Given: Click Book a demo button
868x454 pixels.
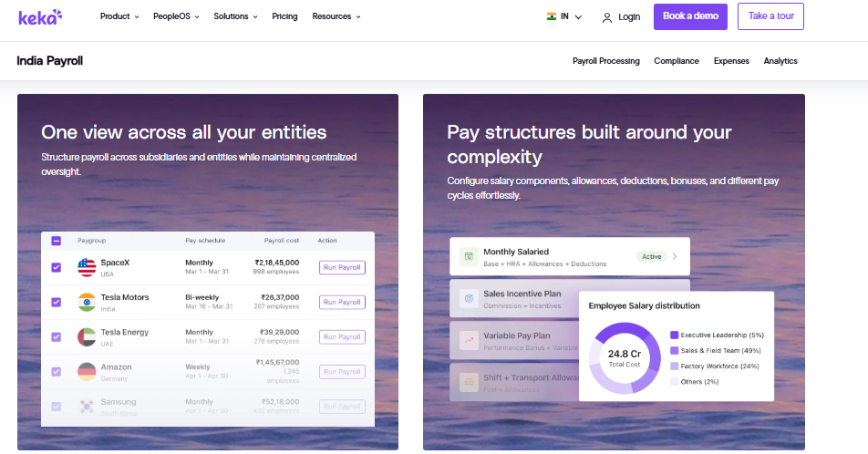Looking at the screenshot, I should coord(690,16).
